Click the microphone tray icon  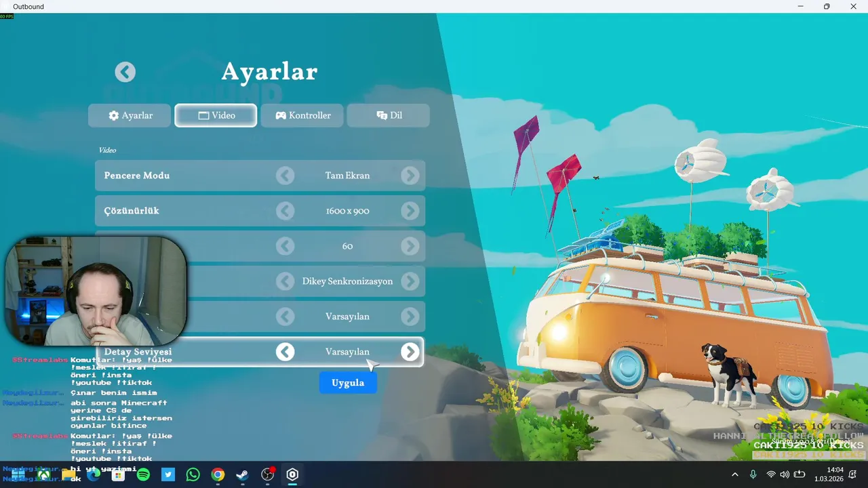(x=753, y=474)
